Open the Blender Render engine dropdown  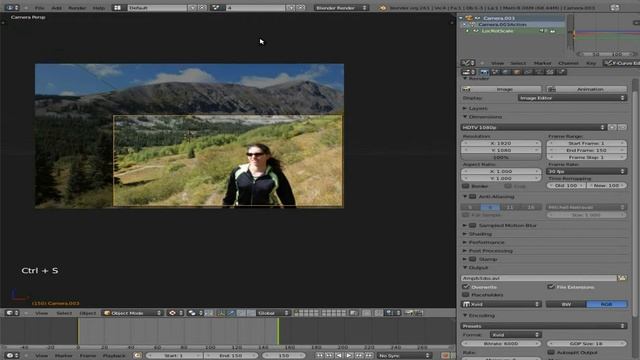[x=341, y=8]
